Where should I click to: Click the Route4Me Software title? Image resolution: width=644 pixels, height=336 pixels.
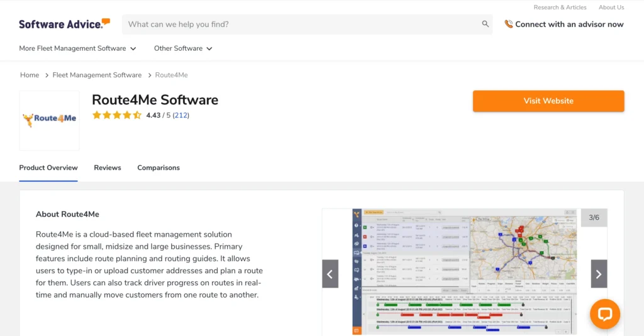155,100
